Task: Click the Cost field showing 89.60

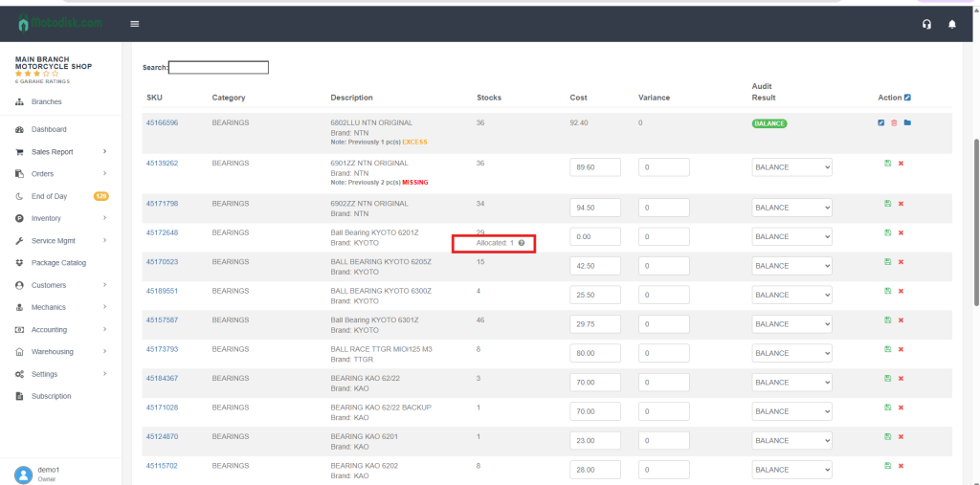Action: 594,167
